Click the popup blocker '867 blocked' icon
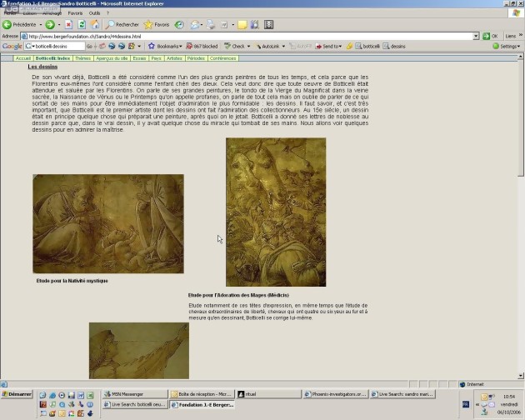525x420 pixels. click(200, 46)
